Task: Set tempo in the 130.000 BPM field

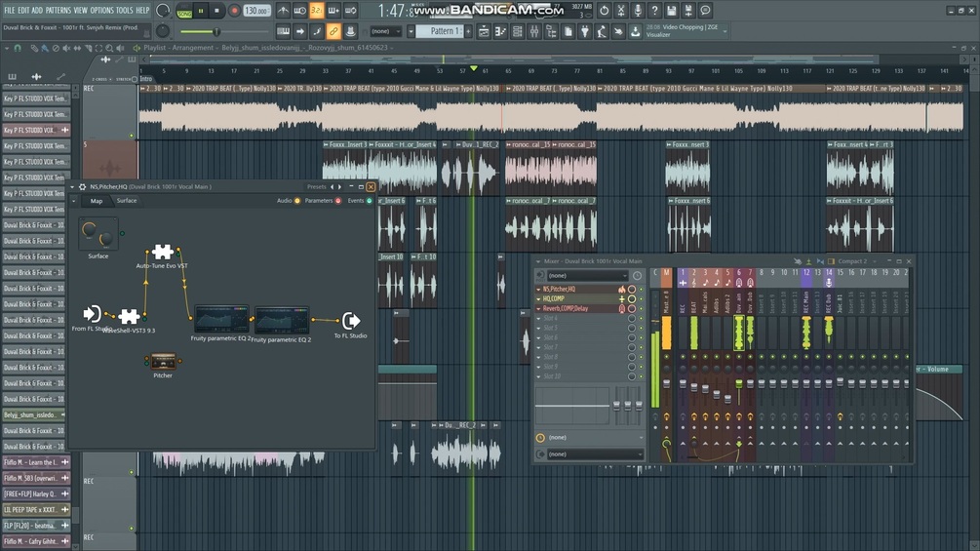Action: [256, 11]
